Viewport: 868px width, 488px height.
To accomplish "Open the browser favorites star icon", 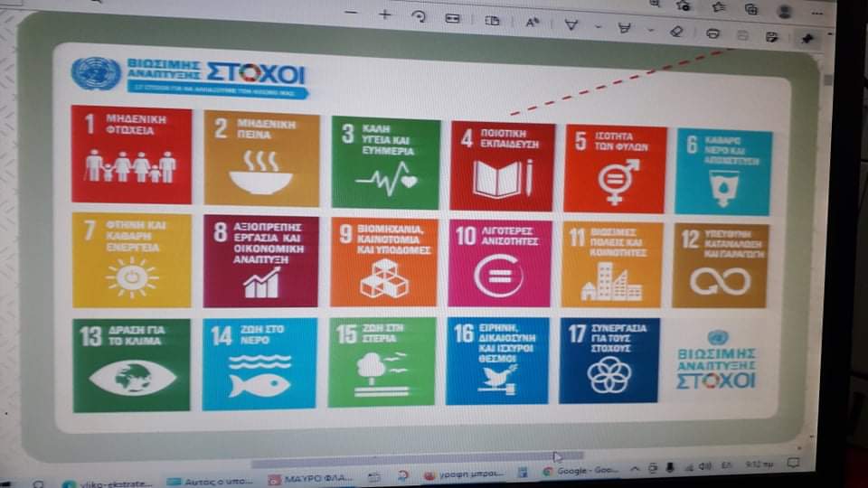I will [x=719, y=7].
